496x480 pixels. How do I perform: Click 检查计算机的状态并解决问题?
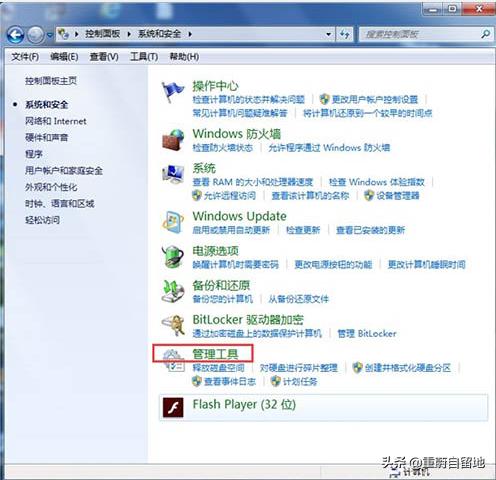[x=249, y=99]
